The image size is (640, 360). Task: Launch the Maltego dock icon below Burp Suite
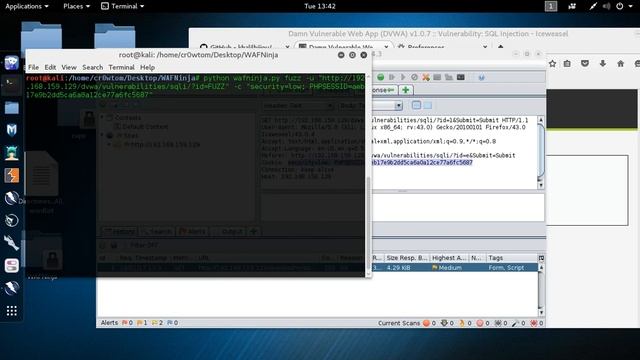coord(11,198)
